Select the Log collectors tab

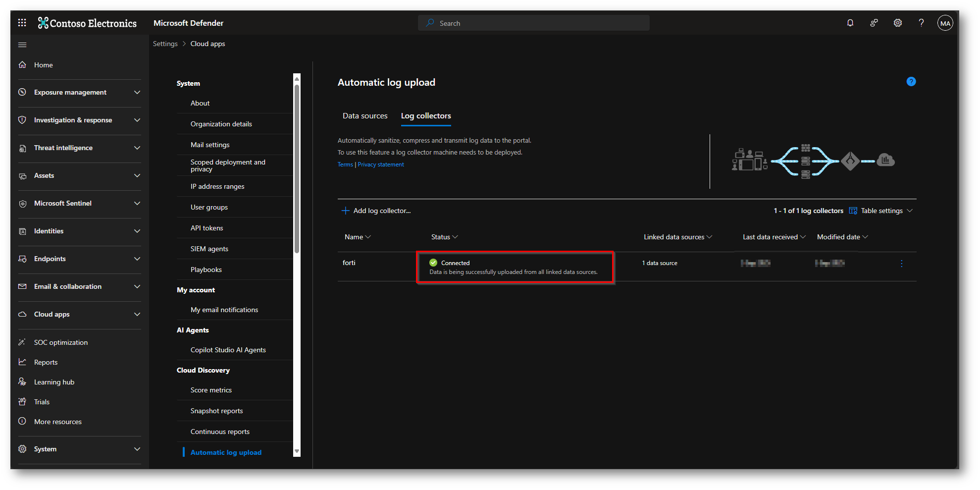426,116
